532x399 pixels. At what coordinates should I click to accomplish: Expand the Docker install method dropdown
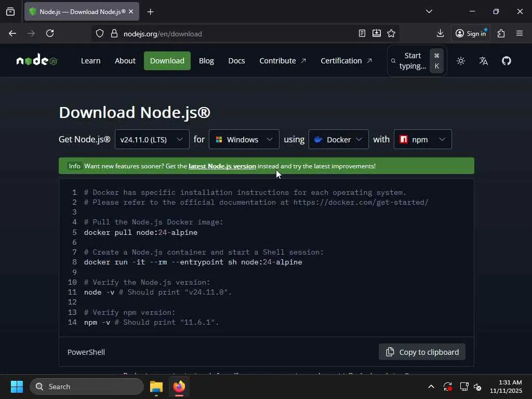click(x=339, y=139)
